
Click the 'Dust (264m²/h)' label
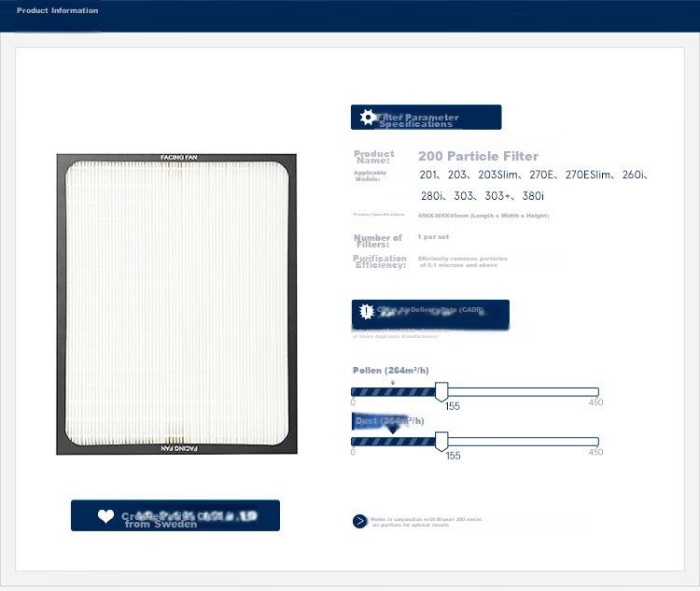389,421
